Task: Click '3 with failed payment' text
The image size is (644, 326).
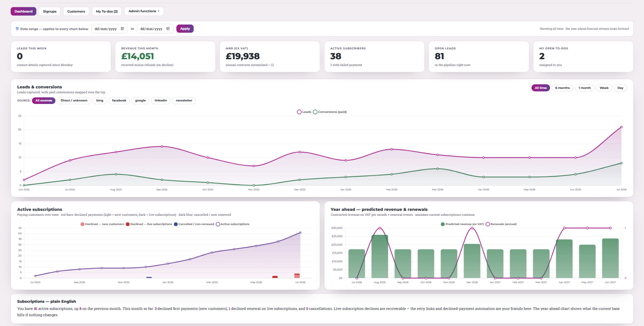Action: [346, 65]
